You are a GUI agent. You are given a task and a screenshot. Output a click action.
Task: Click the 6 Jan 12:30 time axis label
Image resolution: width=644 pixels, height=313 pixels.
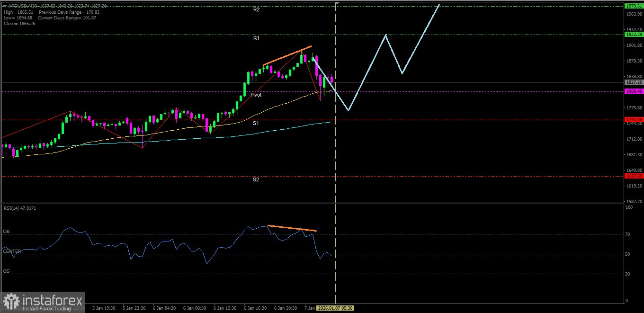tap(225, 308)
